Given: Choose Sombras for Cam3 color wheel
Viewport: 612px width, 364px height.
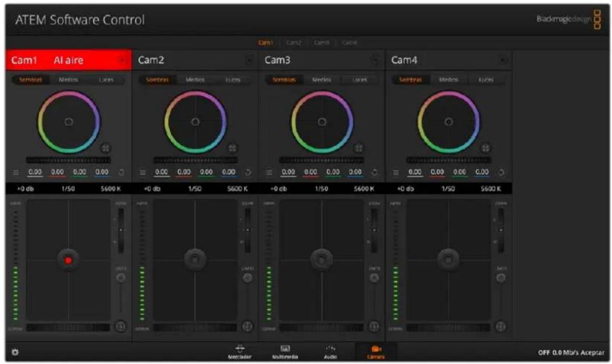Looking at the screenshot, I should pos(284,80).
